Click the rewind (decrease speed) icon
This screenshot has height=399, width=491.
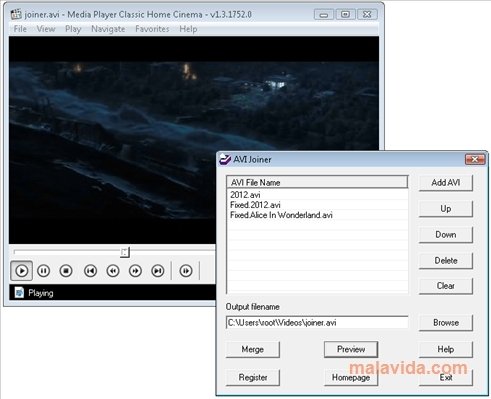coord(113,271)
